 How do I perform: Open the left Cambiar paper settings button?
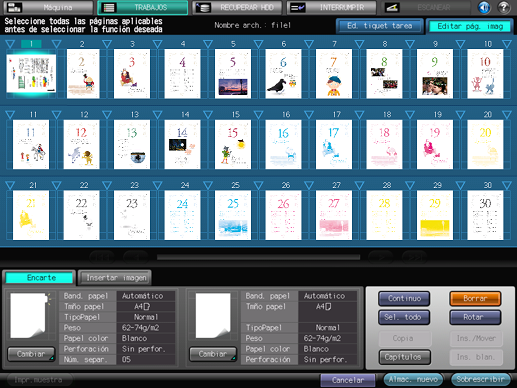pos(31,354)
